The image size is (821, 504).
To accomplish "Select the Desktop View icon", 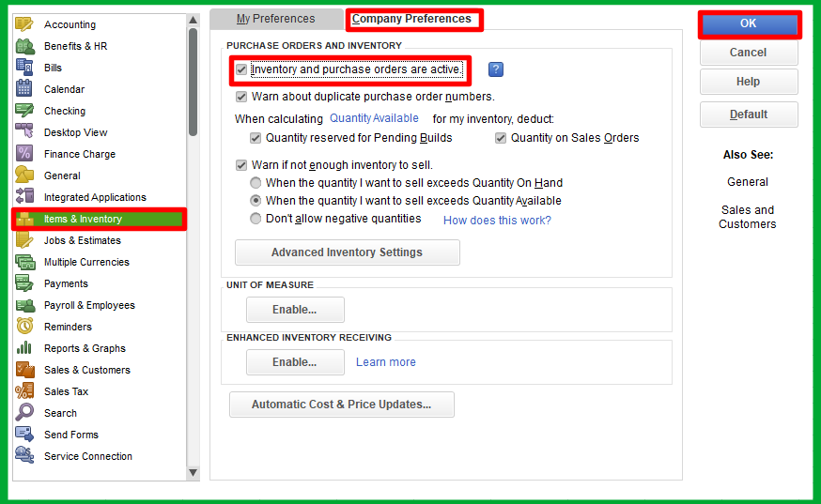I will click(x=24, y=132).
